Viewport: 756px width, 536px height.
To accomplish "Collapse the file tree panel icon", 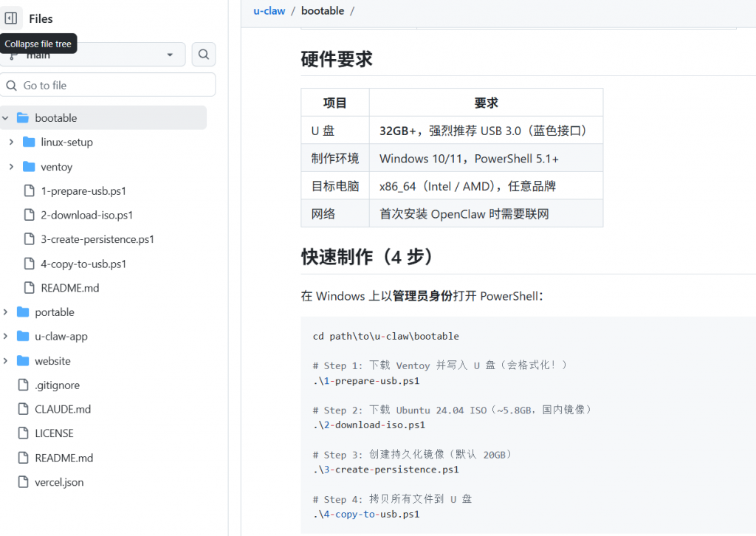I will click(x=11, y=18).
